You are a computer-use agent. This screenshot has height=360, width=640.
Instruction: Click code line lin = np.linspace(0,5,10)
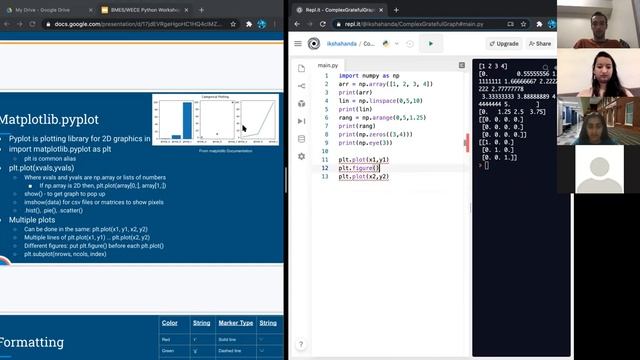click(380, 101)
